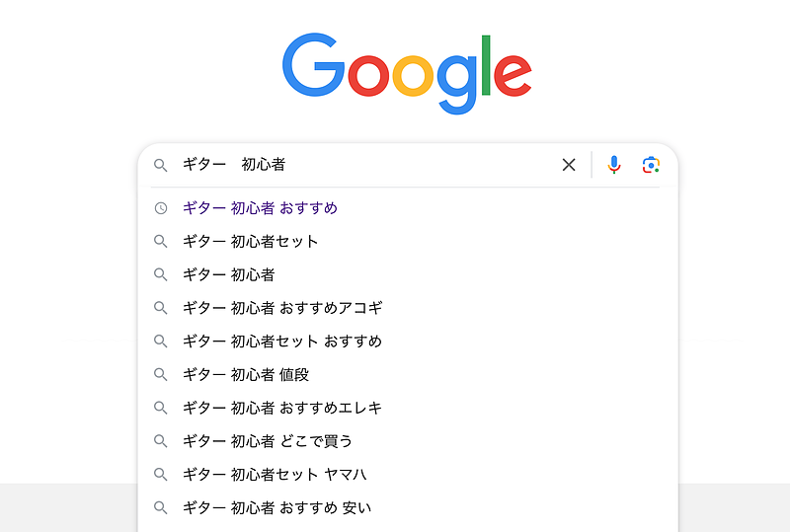790x532 pixels.
Task: Pick suggestion ギター 初心者セット おすすめ
Action: 281,342
